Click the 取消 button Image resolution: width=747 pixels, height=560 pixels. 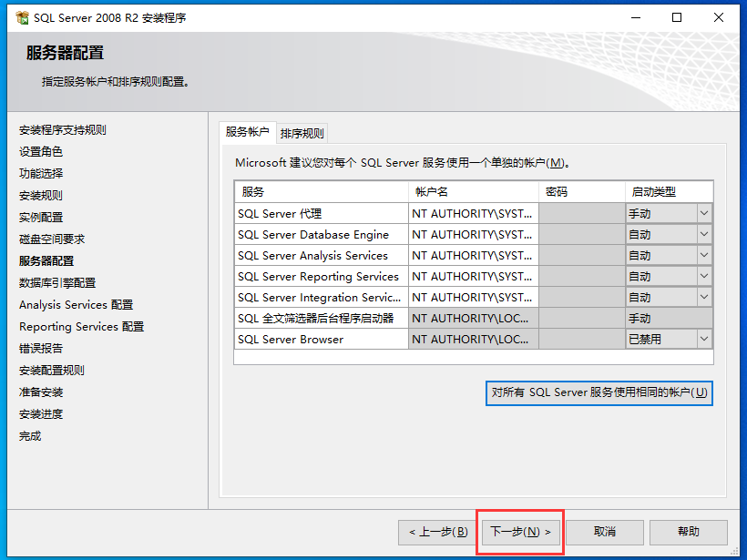(x=605, y=532)
